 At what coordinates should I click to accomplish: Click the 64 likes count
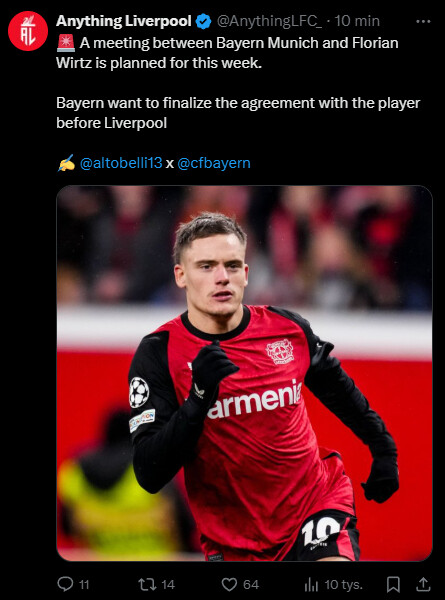coord(251,585)
